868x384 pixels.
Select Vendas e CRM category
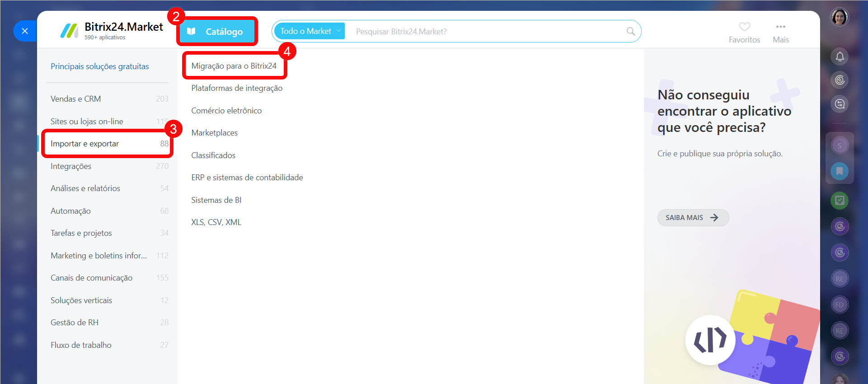tap(109, 99)
